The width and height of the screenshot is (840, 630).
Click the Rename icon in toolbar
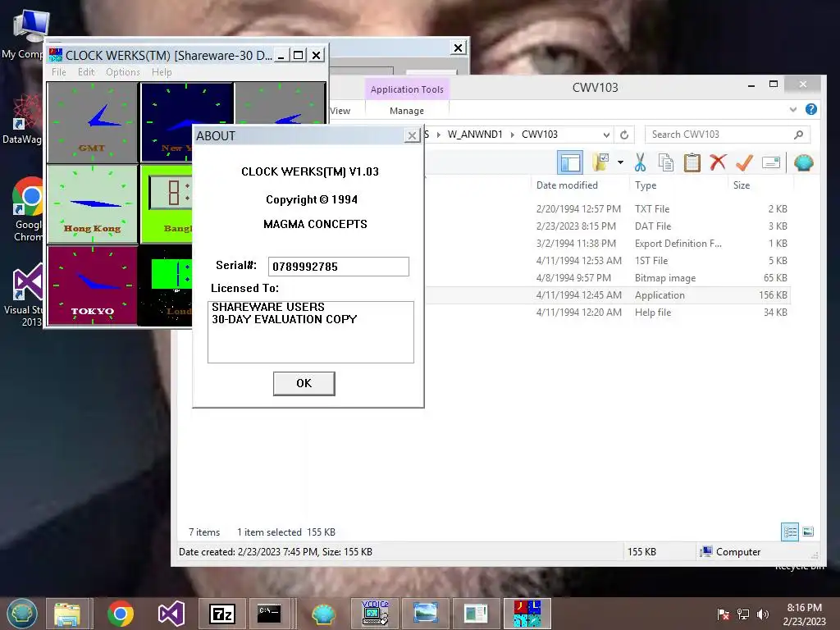point(771,162)
